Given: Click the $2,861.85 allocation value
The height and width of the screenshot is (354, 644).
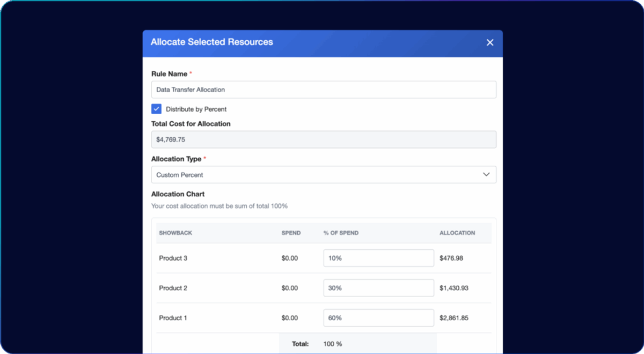Looking at the screenshot, I should [x=454, y=318].
